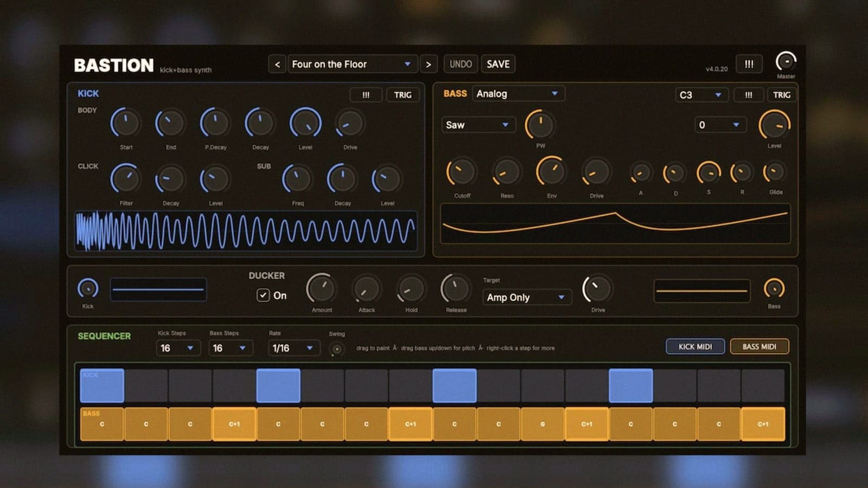Click the Bass section !!! randomize button
The image size is (868, 488).
click(x=749, y=95)
